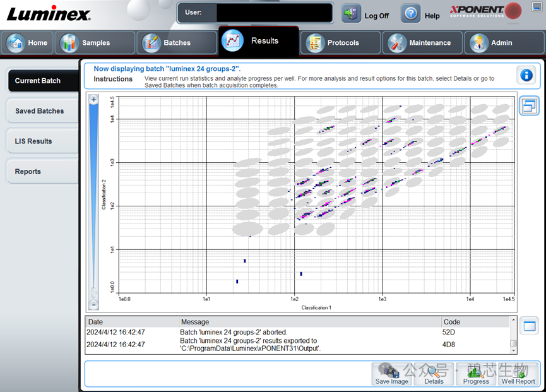Viewport: 546px width, 392px height.
Task: Click the Log Off label
Action: pos(376,16)
